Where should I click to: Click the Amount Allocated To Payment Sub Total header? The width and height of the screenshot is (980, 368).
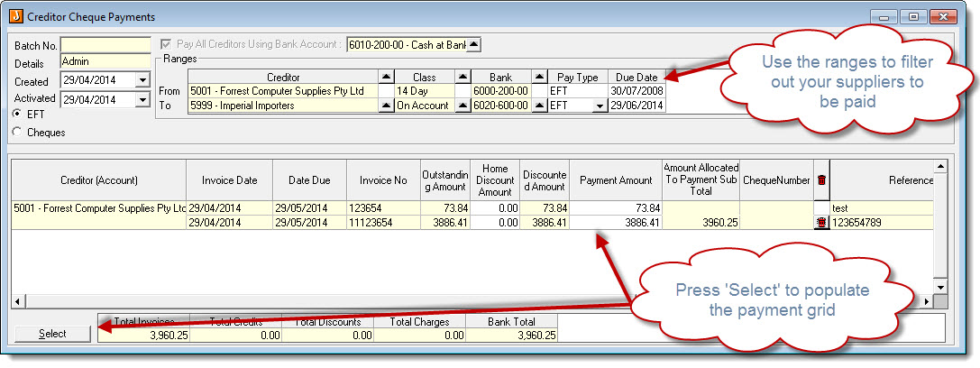pos(701,179)
